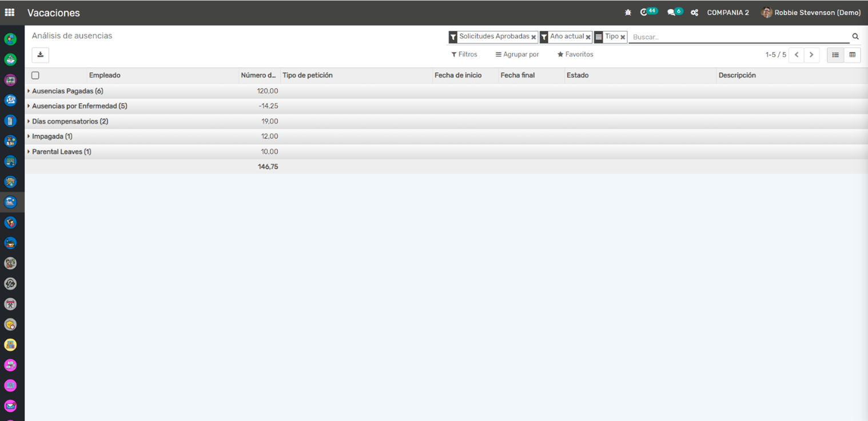Viewport: 868px width, 421px height.
Task: Remove the Año actual filter
Action: [x=588, y=37]
